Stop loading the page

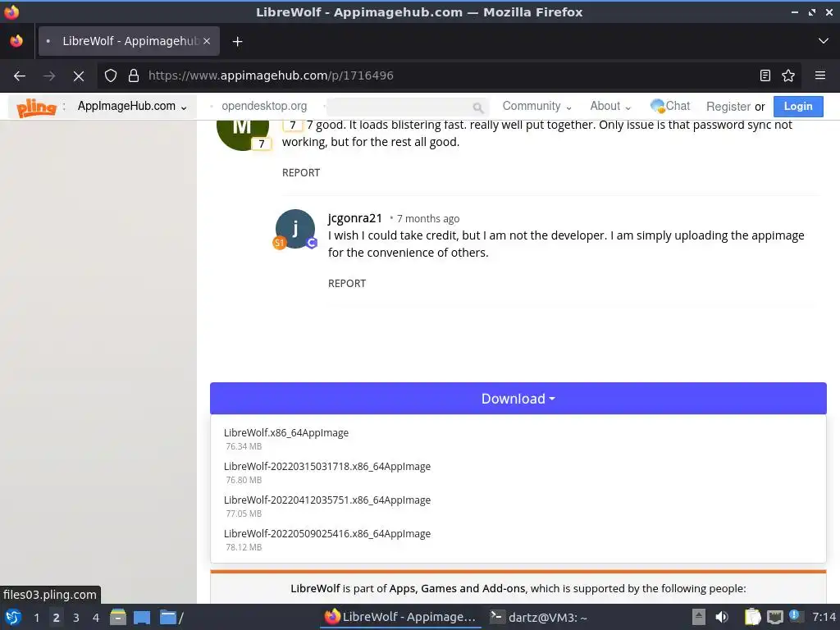(x=79, y=75)
